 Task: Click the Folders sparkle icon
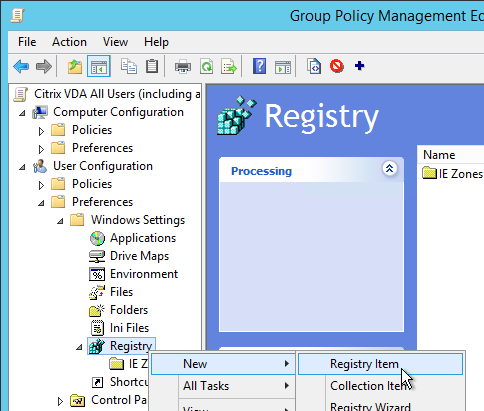click(97, 310)
